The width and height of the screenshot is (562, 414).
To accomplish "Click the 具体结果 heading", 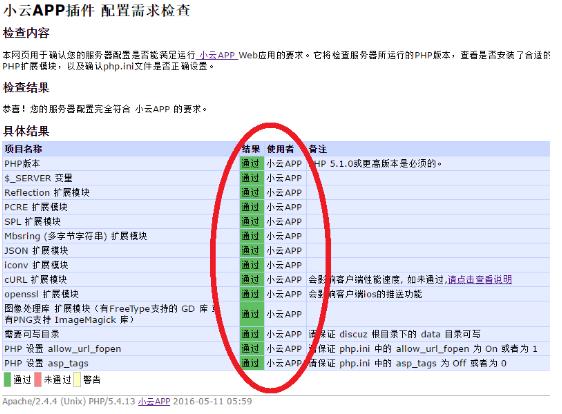I will coord(26,131).
